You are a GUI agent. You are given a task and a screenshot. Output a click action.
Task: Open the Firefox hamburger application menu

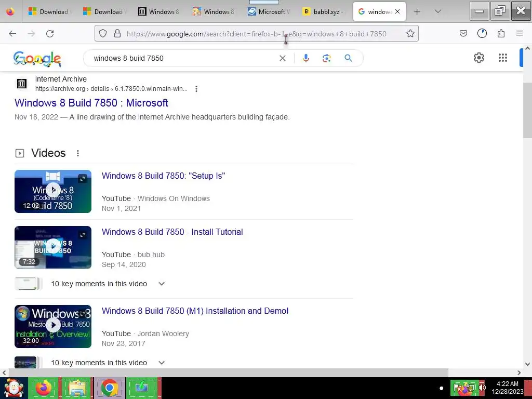point(520,33)
